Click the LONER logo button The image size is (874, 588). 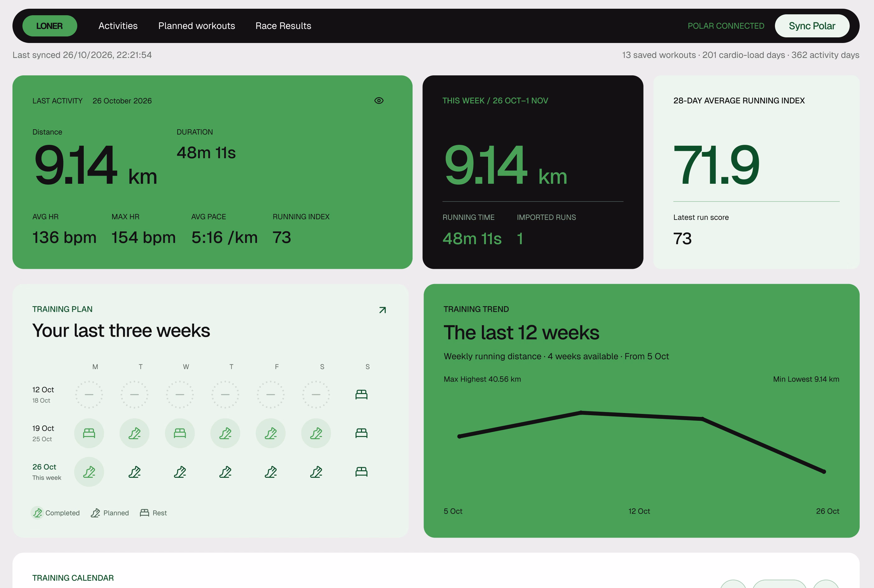[50, 26]
